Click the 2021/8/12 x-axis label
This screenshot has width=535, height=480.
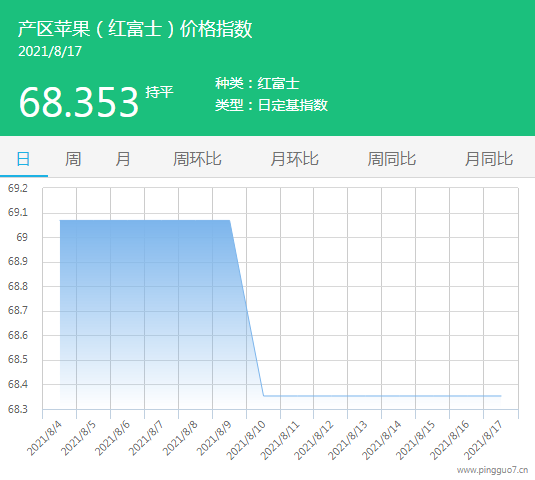coord(314,440)
